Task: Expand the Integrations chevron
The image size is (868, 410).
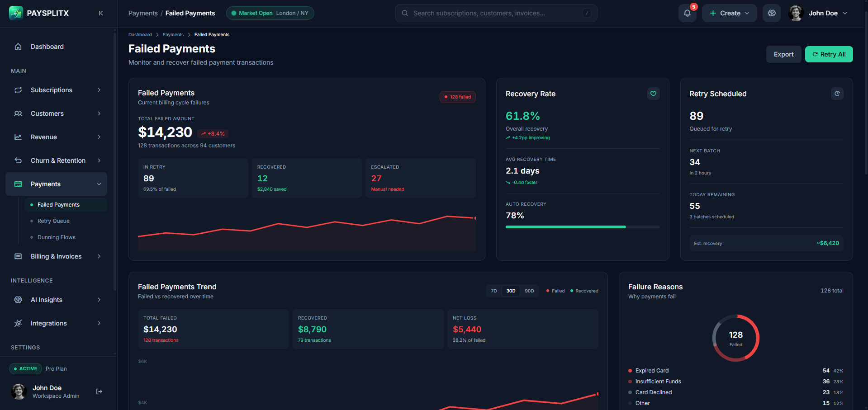Action: click(x=99, y=323)
